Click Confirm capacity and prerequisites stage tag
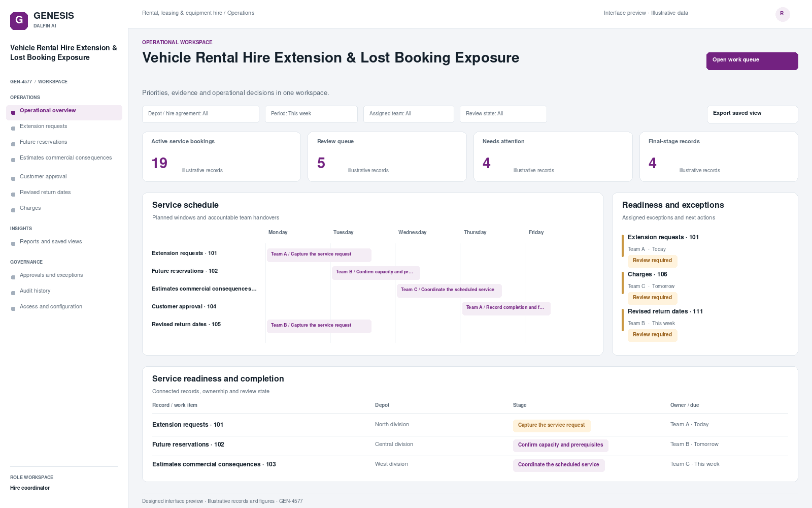The image size is (812, 508). tap(560, 446)
